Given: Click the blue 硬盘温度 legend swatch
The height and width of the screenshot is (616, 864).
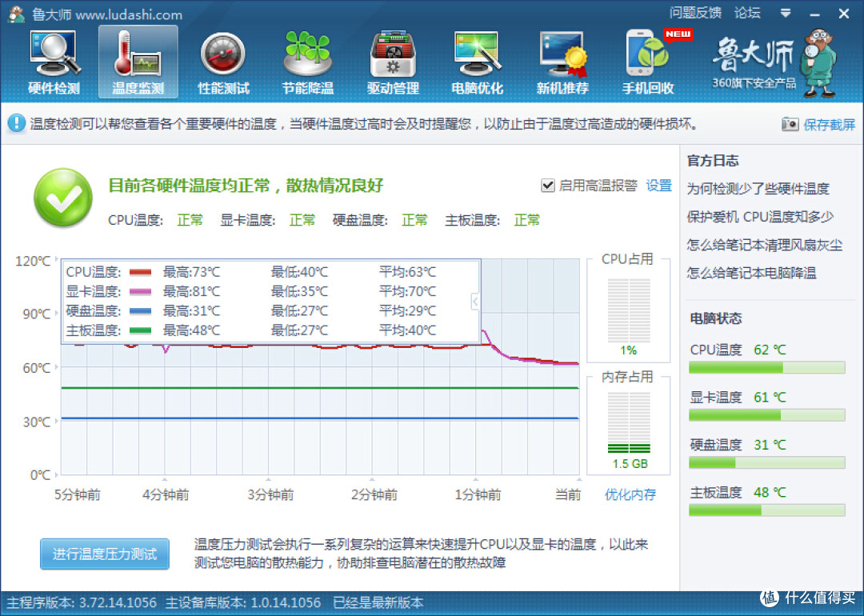Looking at the screenshot, I should coord(140,311).
